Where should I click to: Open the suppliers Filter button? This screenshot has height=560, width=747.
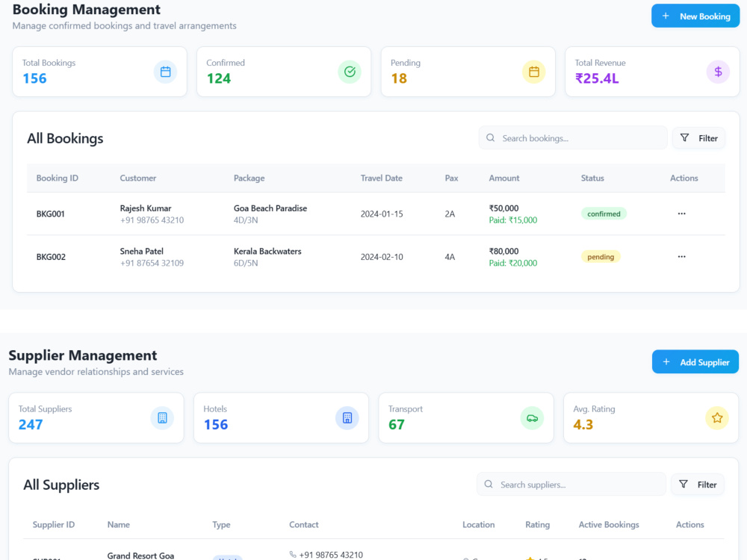[698, 485]
